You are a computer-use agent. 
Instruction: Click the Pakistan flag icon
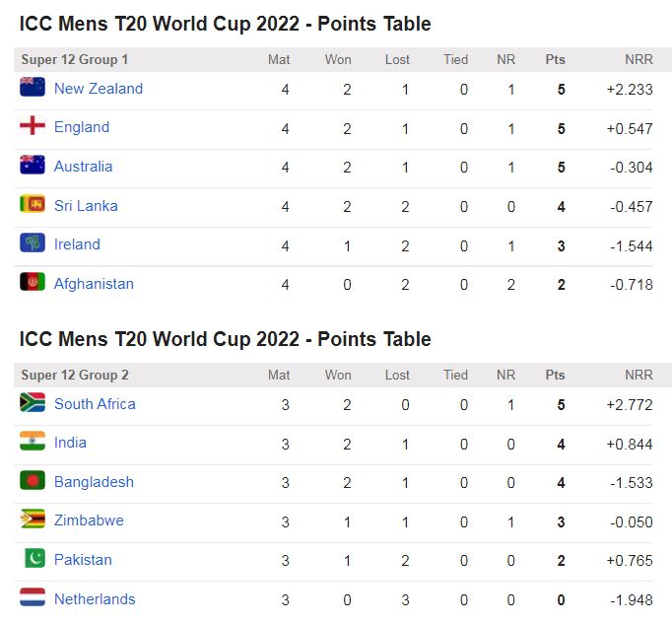[x=33, y=559]
